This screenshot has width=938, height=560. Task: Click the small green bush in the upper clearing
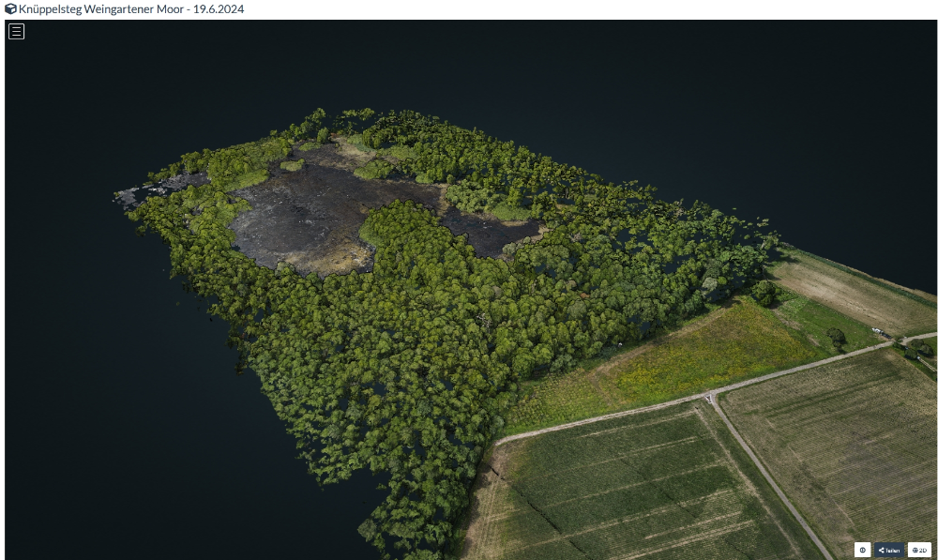tap(292, 166)
